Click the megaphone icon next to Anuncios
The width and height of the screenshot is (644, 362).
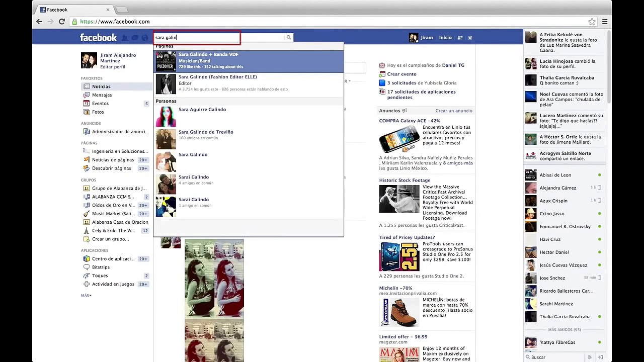[x=405, y=111]
